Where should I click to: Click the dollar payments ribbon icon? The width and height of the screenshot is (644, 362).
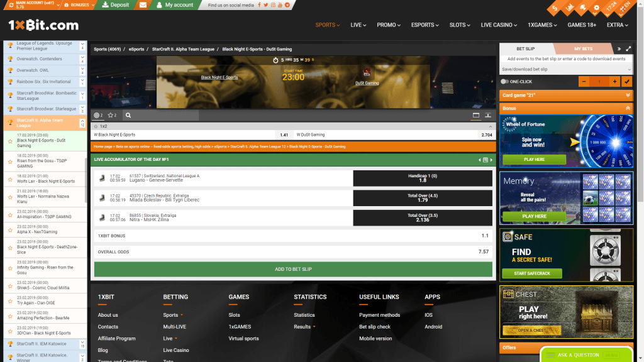click(x=555, y=8)
